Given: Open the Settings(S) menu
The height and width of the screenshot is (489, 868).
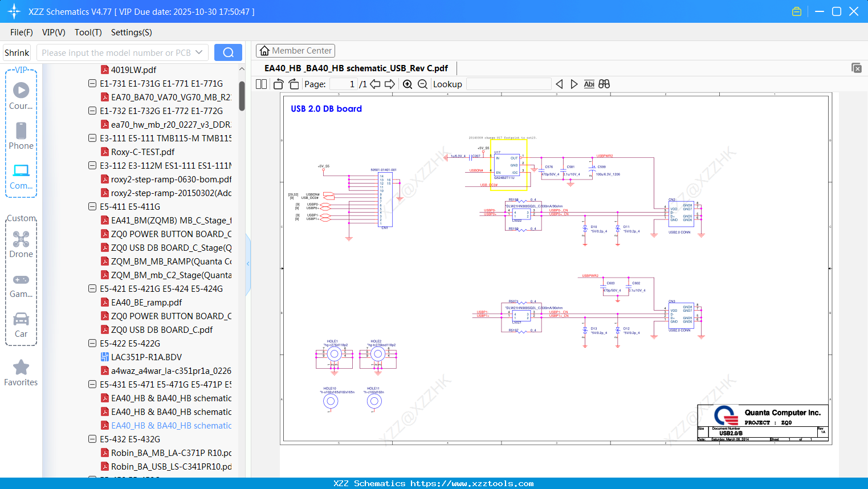Looking at the screenshot, I should 131,32.
